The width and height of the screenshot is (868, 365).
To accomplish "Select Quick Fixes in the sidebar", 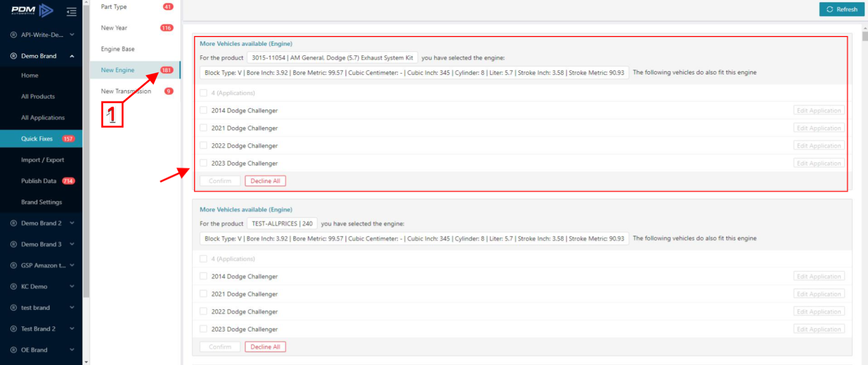I will [41, 139].
